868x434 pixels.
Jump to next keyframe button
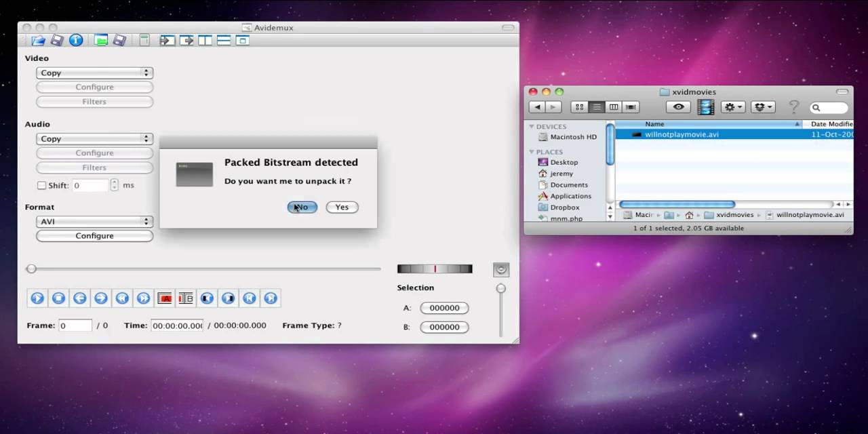pyautogui.click(x=143, y=298)
